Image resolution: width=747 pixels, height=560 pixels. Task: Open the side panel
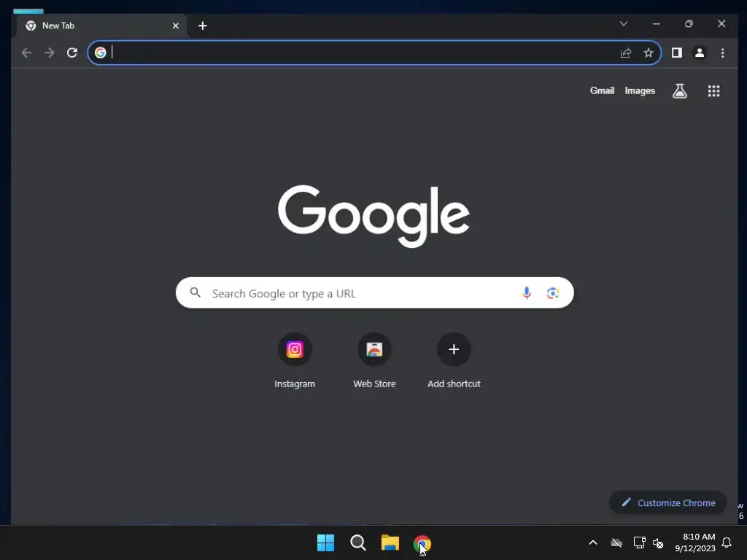point(676,52)
